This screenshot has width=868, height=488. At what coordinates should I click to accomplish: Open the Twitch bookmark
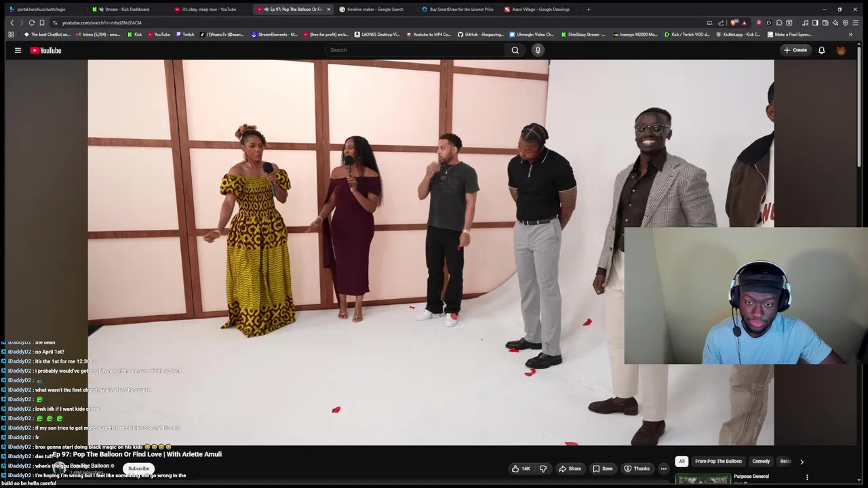(185, 34)
